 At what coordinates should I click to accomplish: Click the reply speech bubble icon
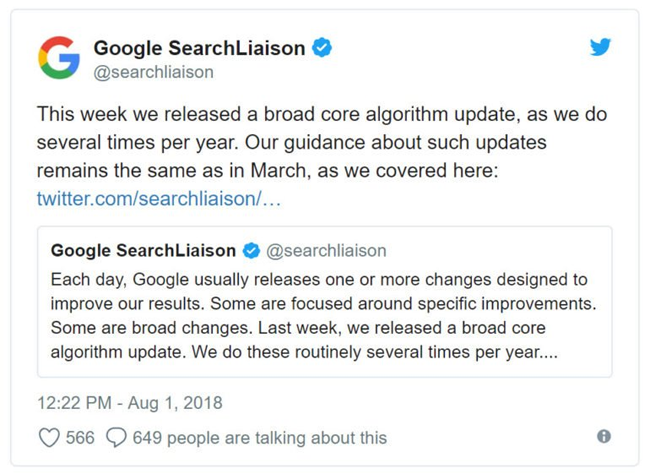click(116, 437)
